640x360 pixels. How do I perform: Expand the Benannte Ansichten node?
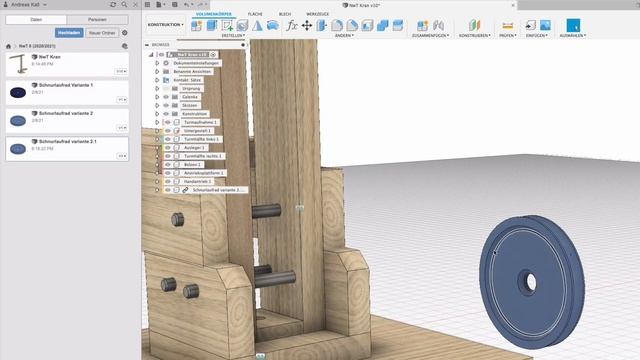coord(157,71)
